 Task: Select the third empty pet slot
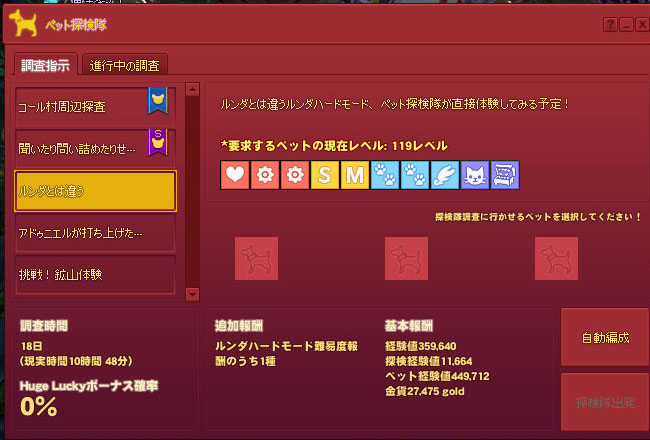pos(556,258)
